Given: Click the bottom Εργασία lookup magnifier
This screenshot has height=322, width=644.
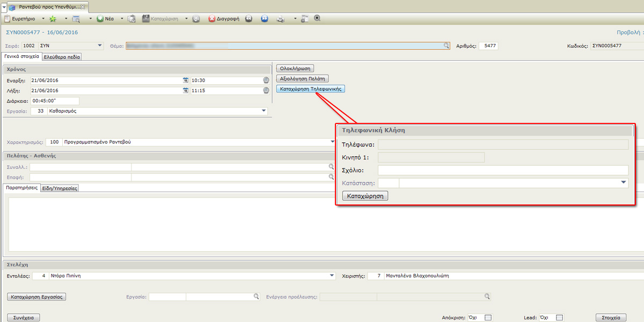Looking at the screenshot, I should [x=257, y=296].
